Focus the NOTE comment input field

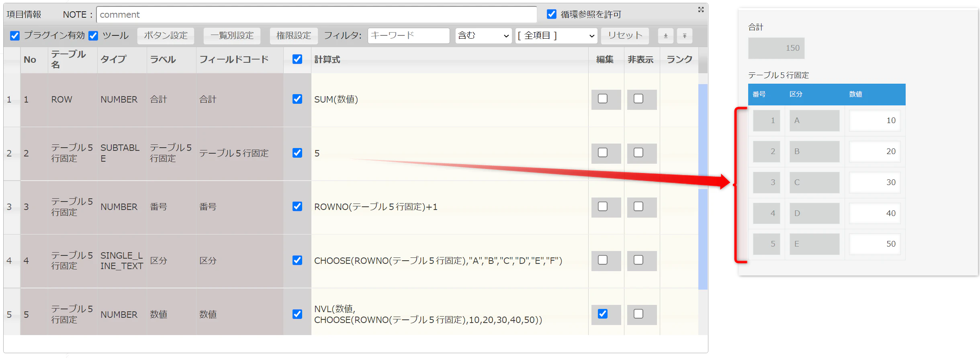coord(317,14)
